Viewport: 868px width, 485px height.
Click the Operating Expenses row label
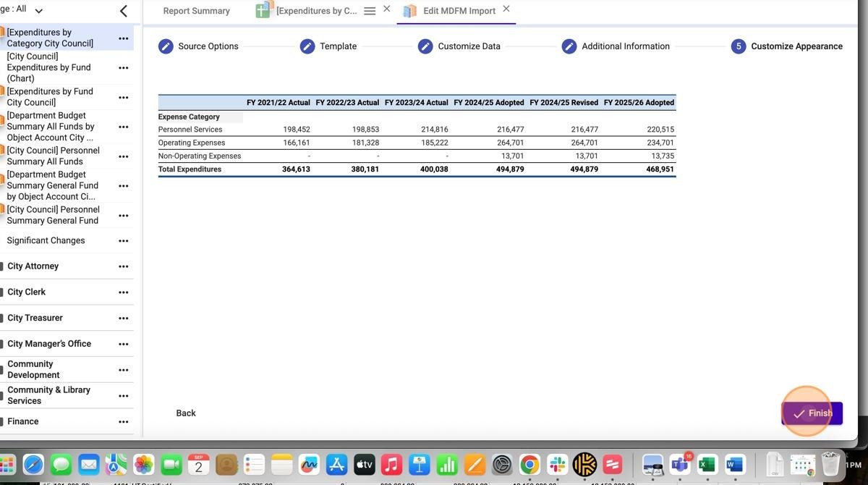coord(192,143)
